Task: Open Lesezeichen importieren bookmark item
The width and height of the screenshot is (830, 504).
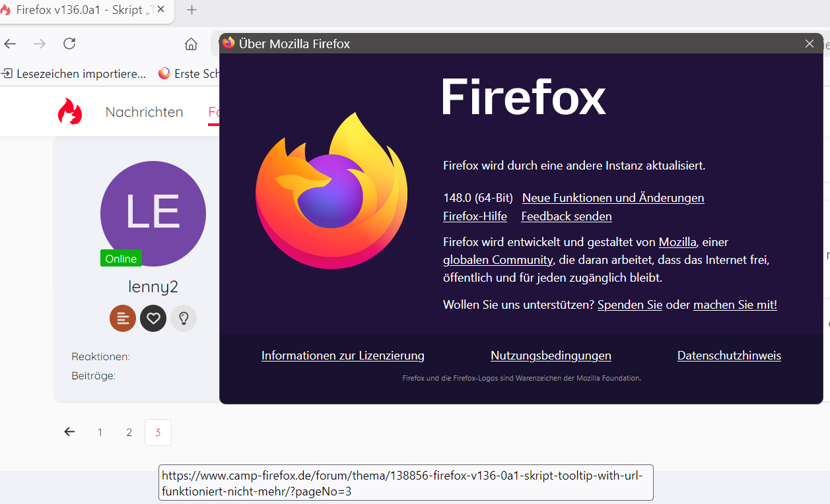Action: click(x=73, y=73)
